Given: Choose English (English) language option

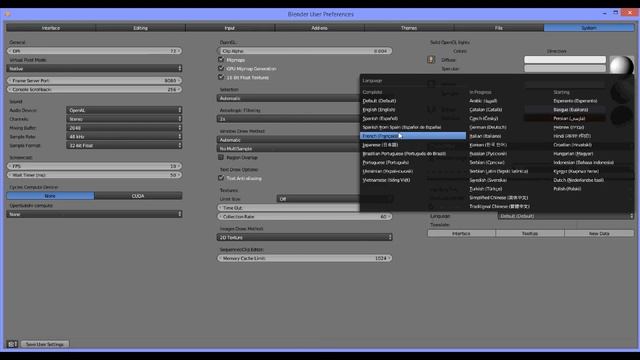Looking at the screenshot, I should coord(413,109).
